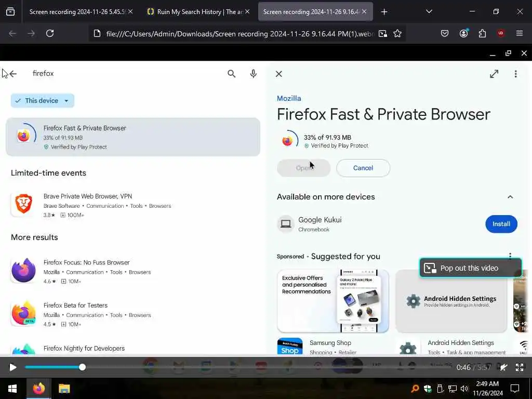Open the extensions puzzle icon
This screenshot has width=532, height=399.
tap(482, 33)
